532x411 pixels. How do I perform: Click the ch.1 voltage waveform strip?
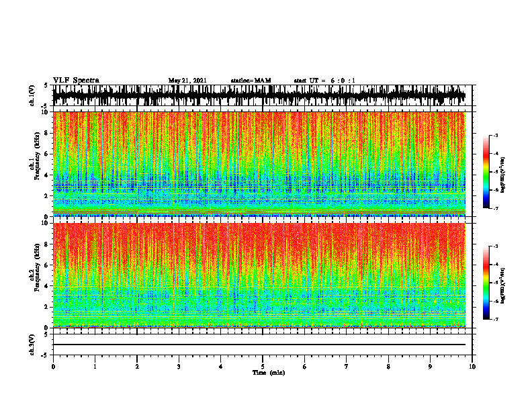pos(259,95)
